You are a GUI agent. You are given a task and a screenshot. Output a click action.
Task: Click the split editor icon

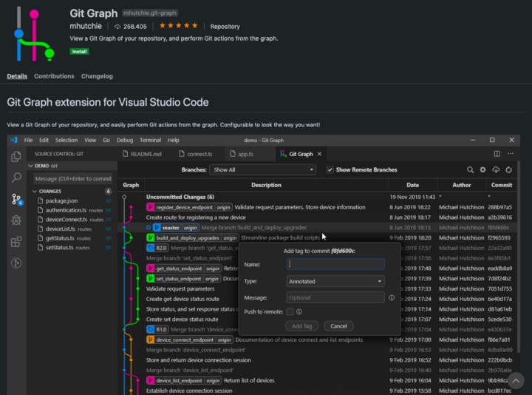(x=497, y=154)
